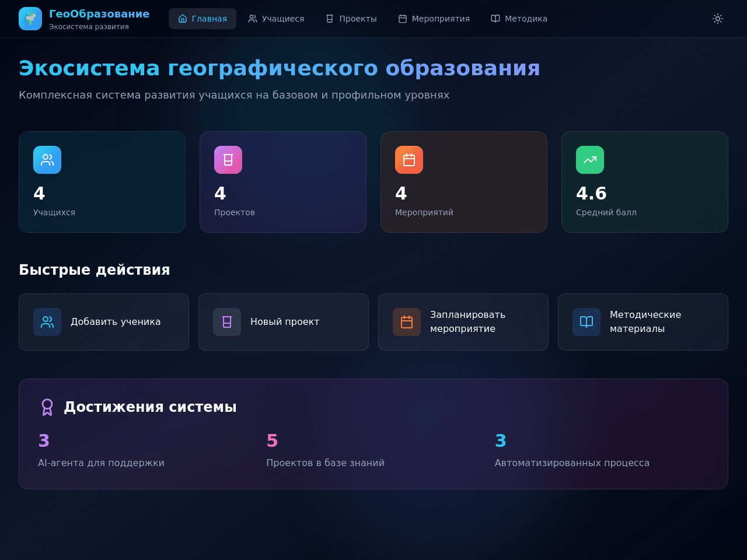Click the blue users icon in Учащихся card
The height and width of the screenshot is (560, 747).
point(47,160)
